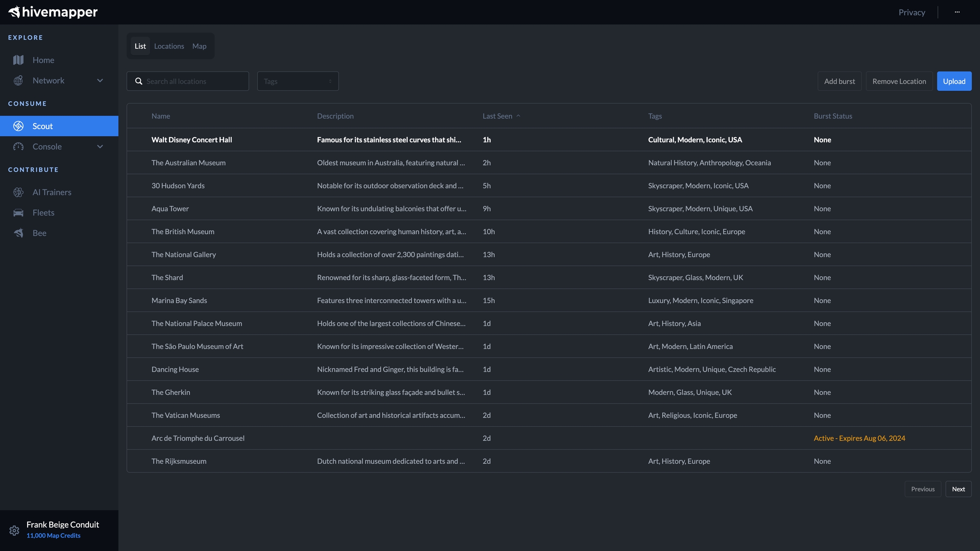Select Marina Bay Sands row

click(549, 300)
